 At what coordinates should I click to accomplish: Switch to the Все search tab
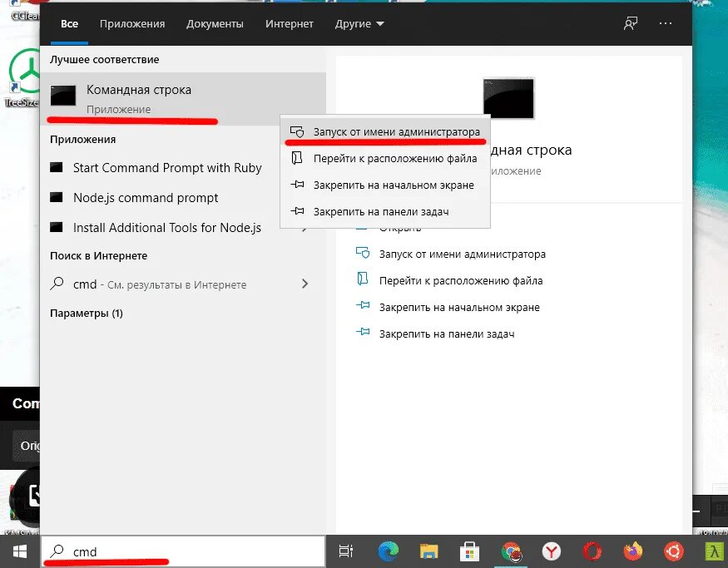click(x=69, y=23)
